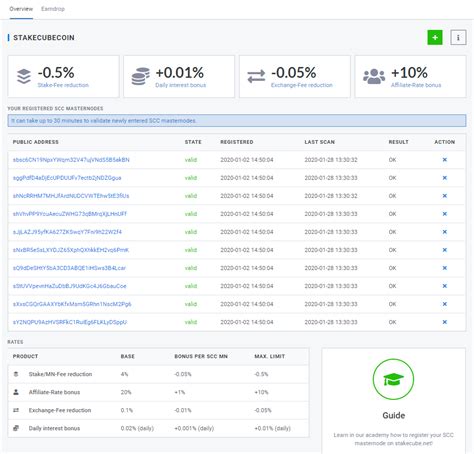
Task: Open address link sStUVVpevnHaZuDbBJ9
Action: 69,286
